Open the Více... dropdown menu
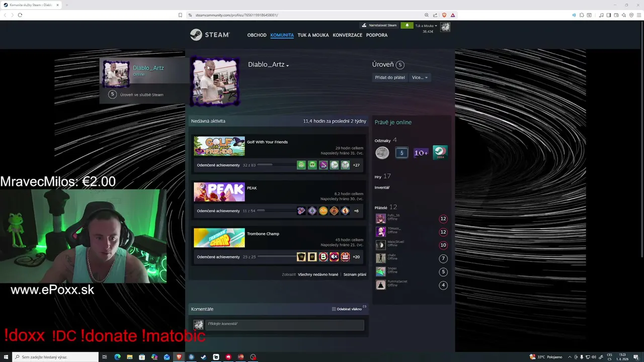The width and height of the screenshot is (644, 362). click(x=420, y=77)
